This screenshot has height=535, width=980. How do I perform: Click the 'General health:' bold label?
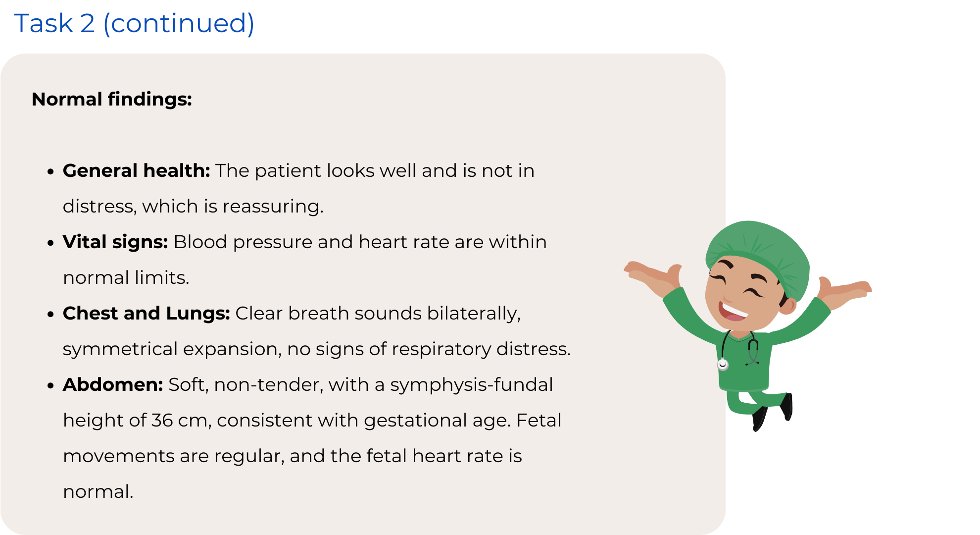(x=136, y=171)
